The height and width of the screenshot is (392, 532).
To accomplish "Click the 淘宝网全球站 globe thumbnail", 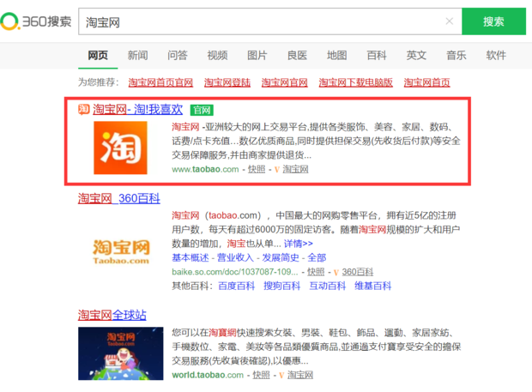I will pyautogui.click(x=120, y=353).
